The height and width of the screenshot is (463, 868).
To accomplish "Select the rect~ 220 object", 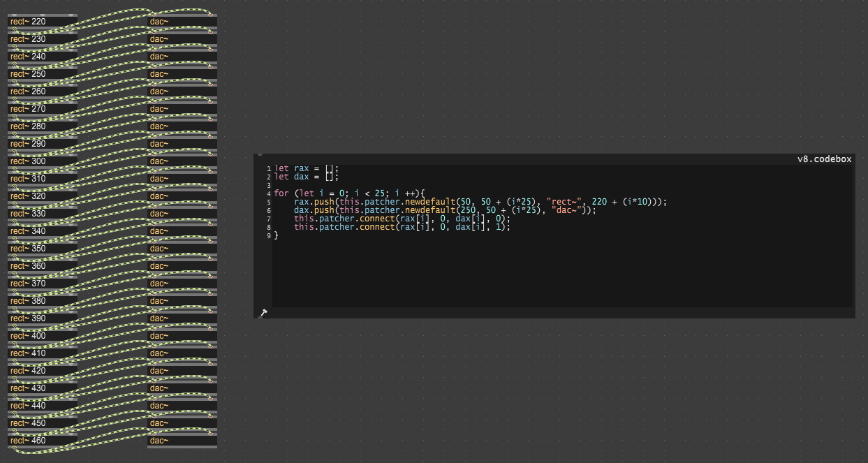I will (42, 22).
